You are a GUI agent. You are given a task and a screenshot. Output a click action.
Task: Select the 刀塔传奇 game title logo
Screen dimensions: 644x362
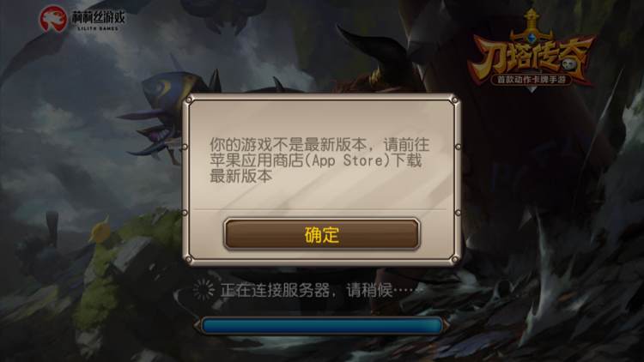coord(532,50)
